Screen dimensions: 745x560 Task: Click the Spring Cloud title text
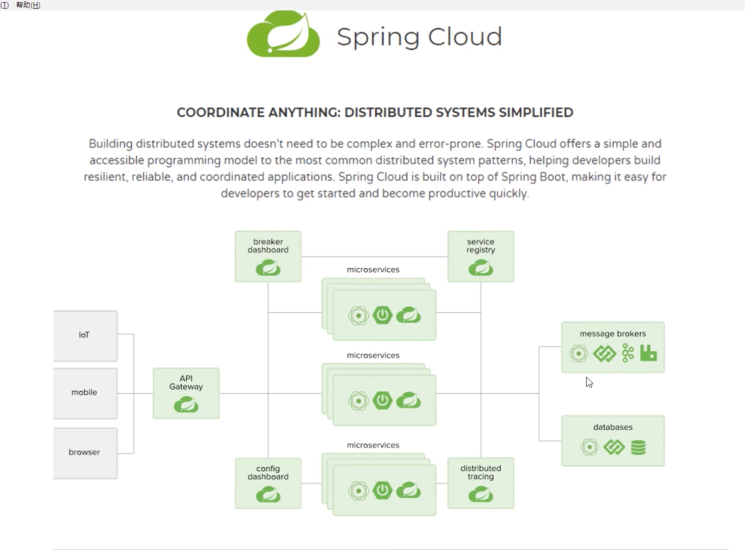coord(419,37)
